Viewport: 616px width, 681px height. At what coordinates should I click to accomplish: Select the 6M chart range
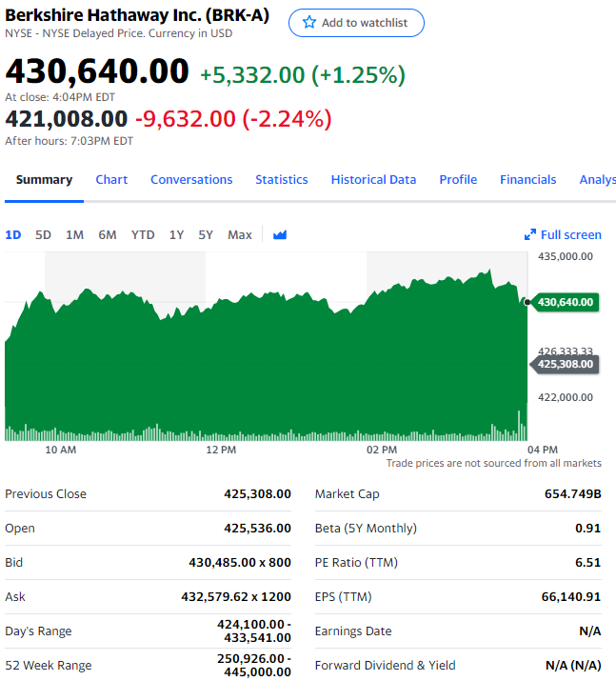(108, 235)
